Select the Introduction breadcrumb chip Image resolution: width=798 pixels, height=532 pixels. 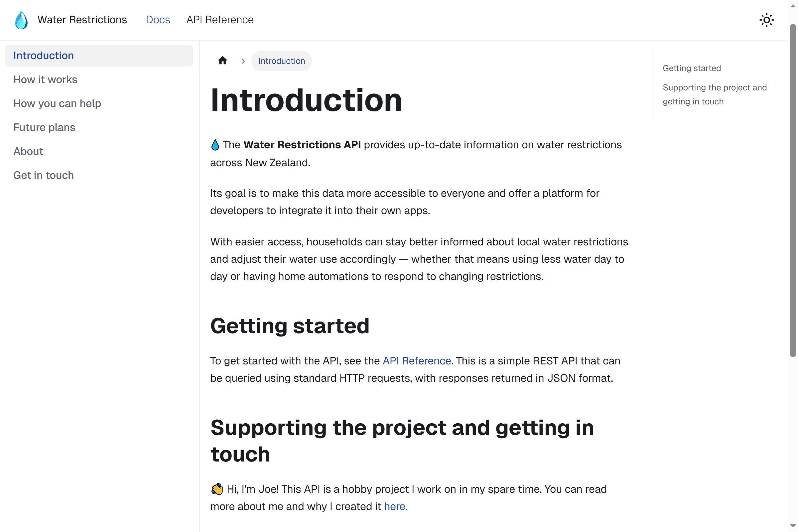tap(281, 61)
